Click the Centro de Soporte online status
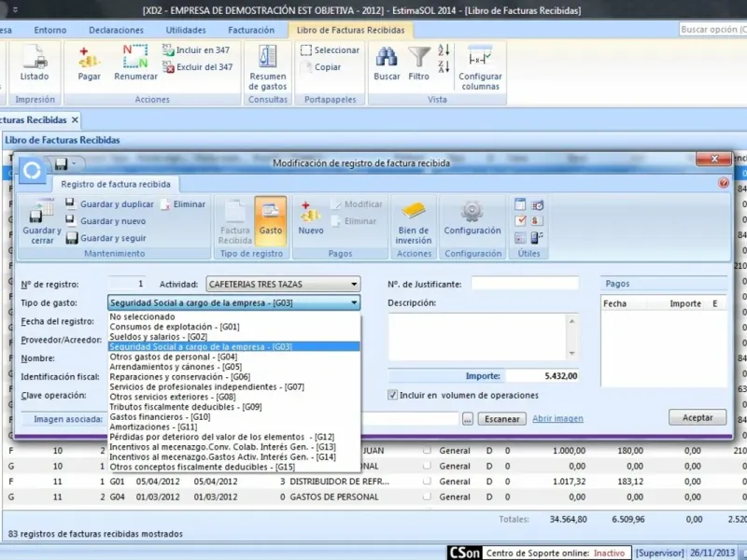 556,553
